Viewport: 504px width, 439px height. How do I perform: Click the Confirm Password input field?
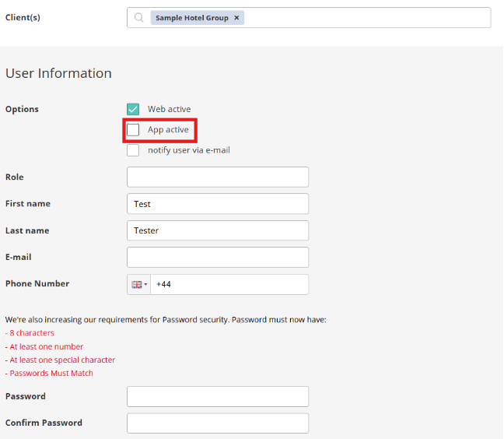[218, 423]
